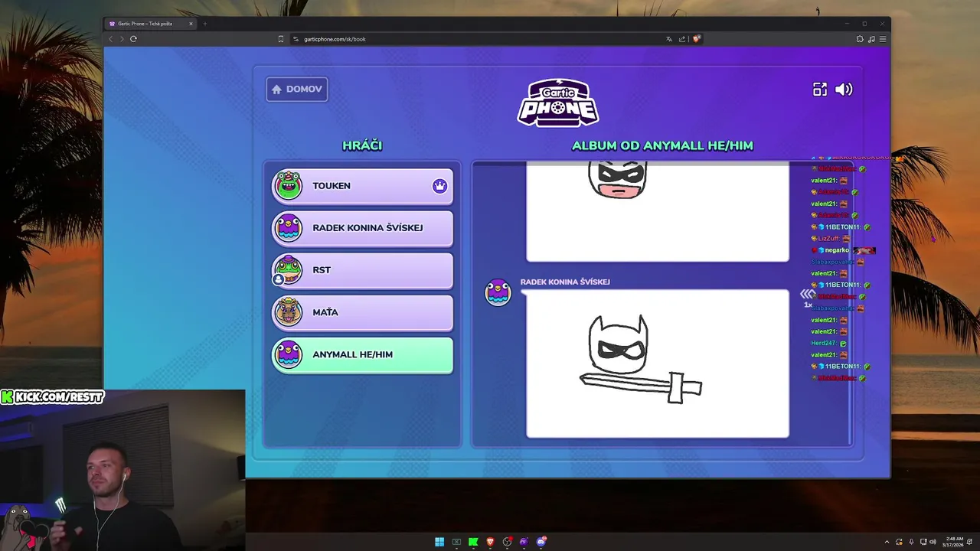Click the translate page icon in the address bar
The image size is (980, 551).
point(669,39)
